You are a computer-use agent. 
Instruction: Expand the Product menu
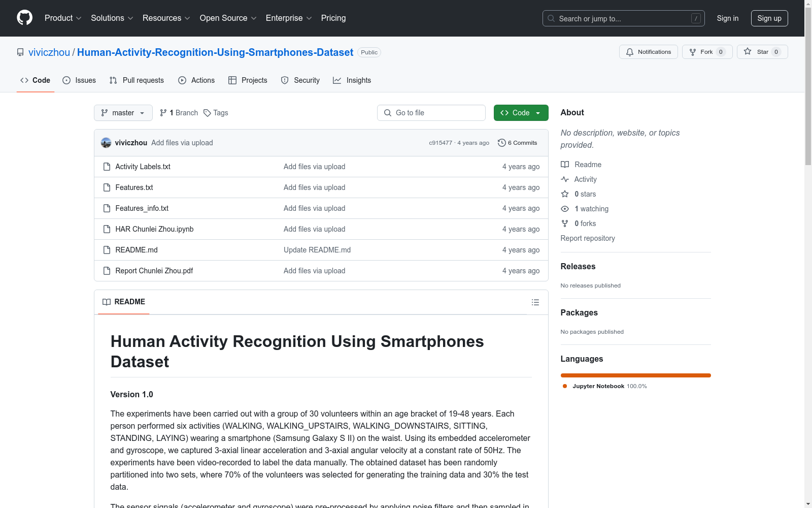click(63, 18)
